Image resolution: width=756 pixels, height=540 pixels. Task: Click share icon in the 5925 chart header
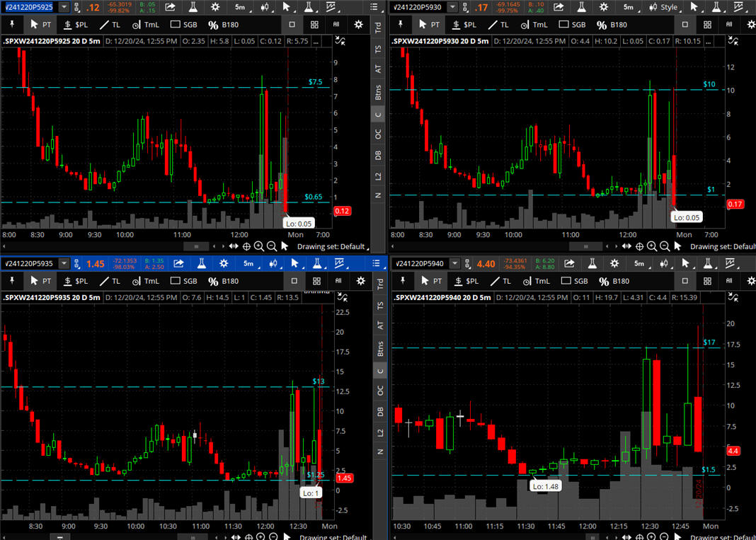click(x=171, y=7)
